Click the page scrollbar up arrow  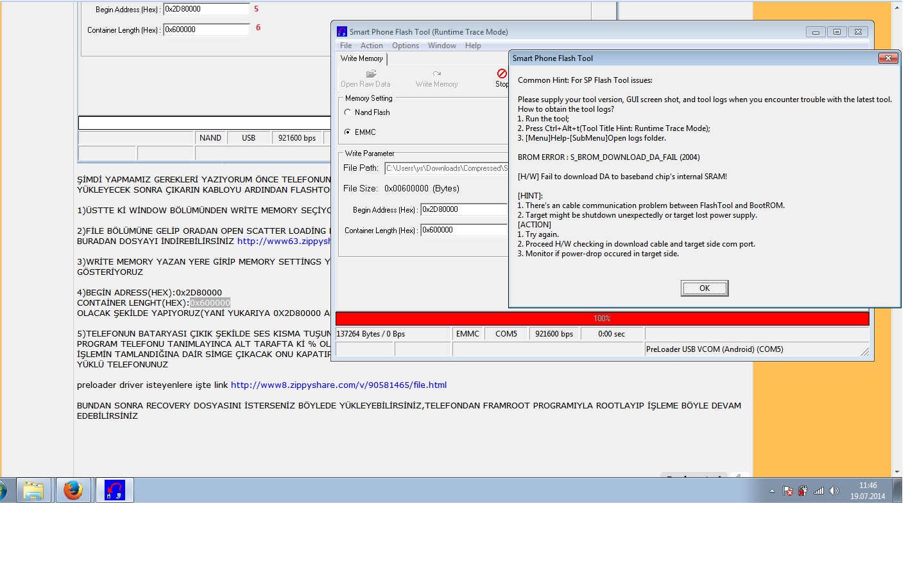click(x=896, y=8)
